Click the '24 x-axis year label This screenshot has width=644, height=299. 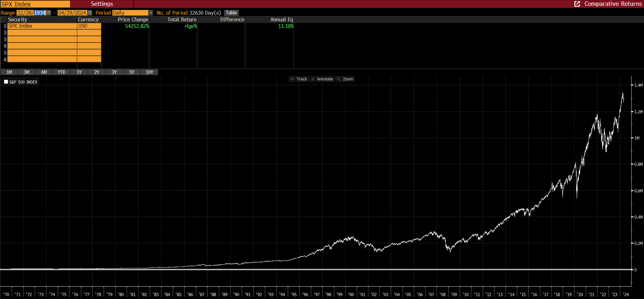(x=626, y=294)
